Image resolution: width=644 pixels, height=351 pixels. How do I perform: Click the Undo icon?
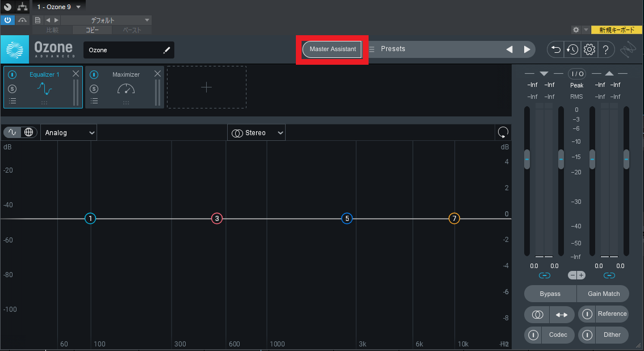556,49
